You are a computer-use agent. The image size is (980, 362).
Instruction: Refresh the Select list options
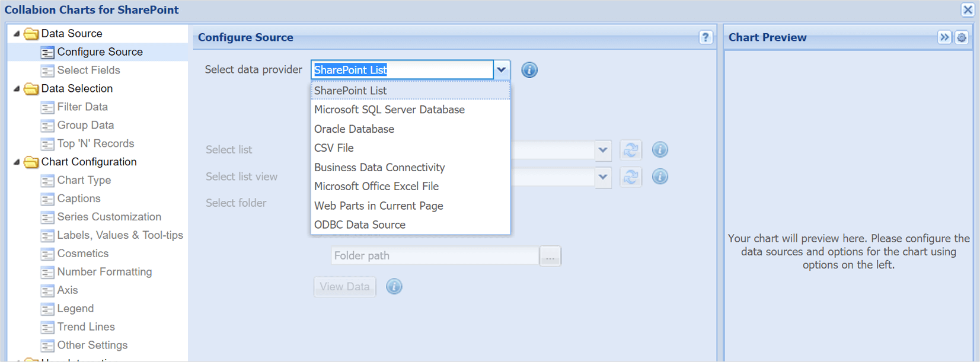coord(631,150)
